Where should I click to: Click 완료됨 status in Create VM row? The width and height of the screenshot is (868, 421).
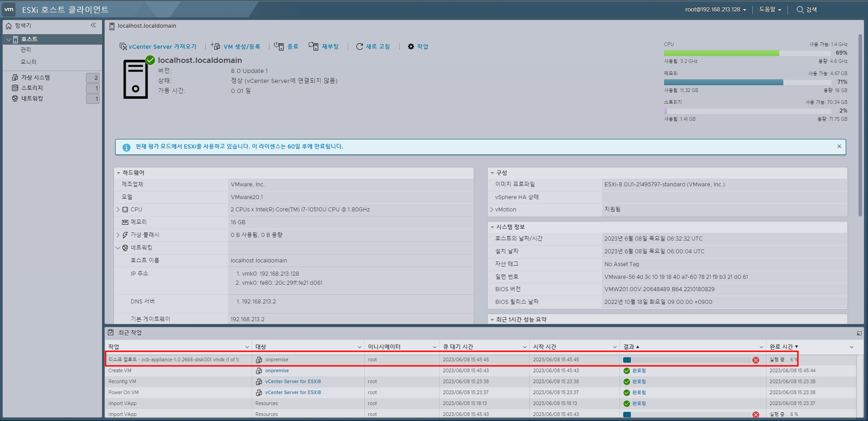coord(639,371)
